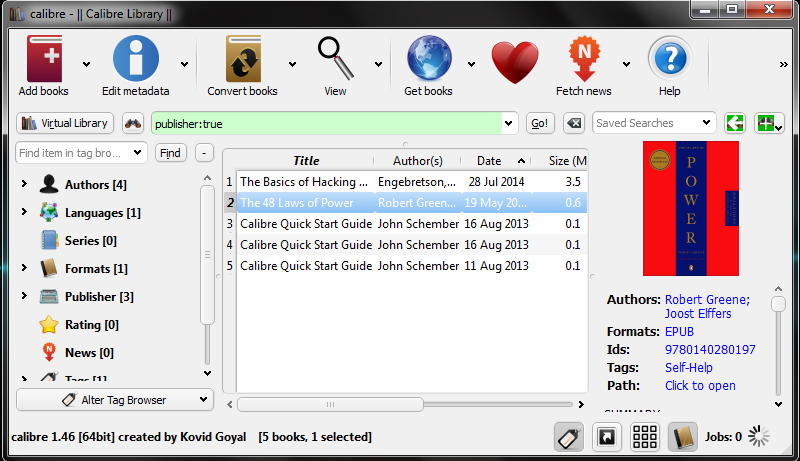The image size is (800, 461).
Task: Click the EPUB format link
Action: [x=679, y=332]
